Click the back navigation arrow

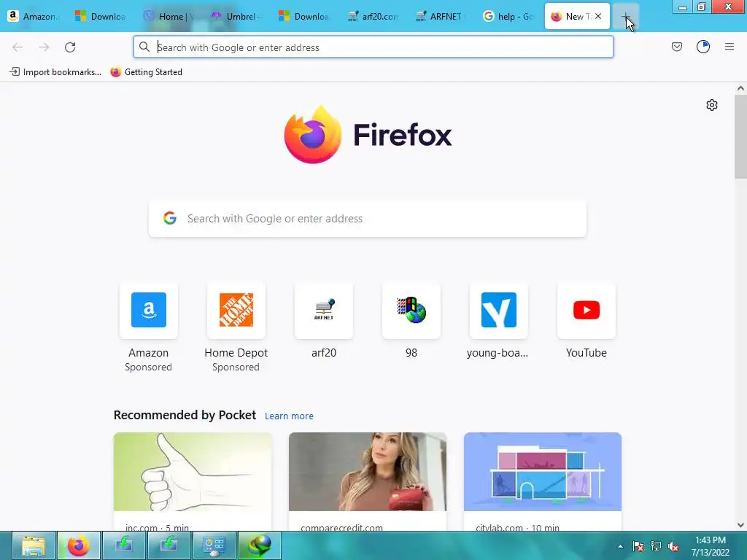[18, 47]
